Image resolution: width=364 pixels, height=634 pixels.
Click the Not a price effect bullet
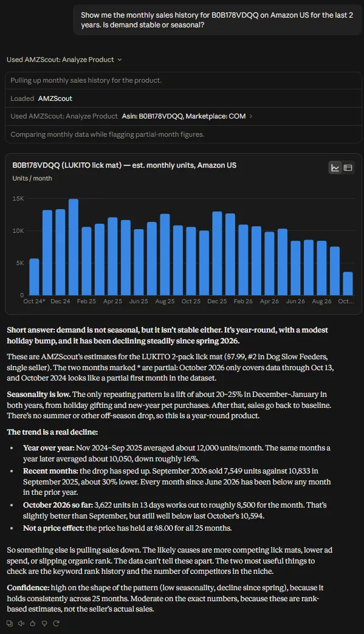click(x=127, y=528)
